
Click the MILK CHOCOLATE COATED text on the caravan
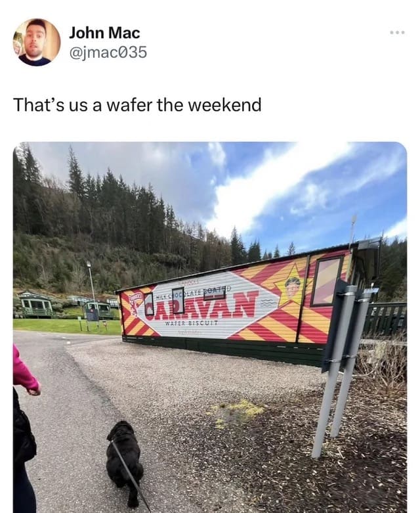193,292
